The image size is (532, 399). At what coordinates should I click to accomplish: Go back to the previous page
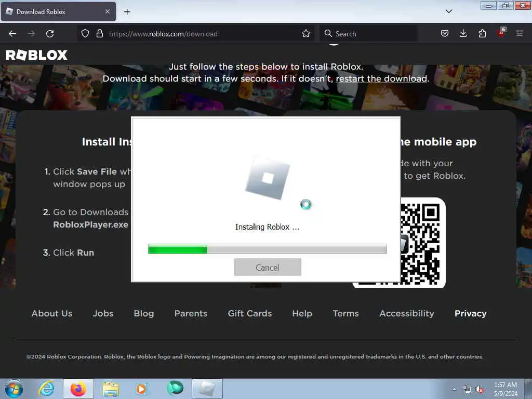pyautogui.click(x=12, y=34)
